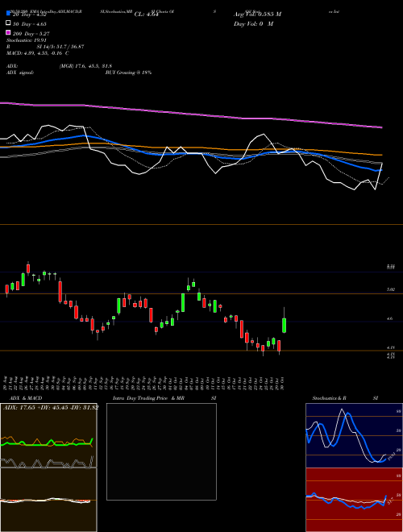Screen dimensions: 403x532
Task: Click the magenta 200 Day EMA legend swatch
Action: (x=8, y=32)
